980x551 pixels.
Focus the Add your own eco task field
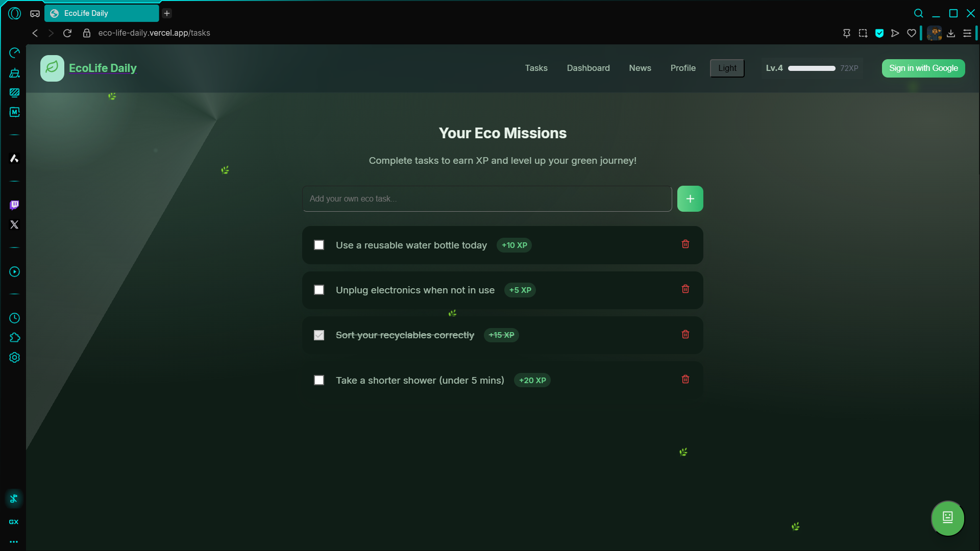pyautogui.click(x=486, y=199)
